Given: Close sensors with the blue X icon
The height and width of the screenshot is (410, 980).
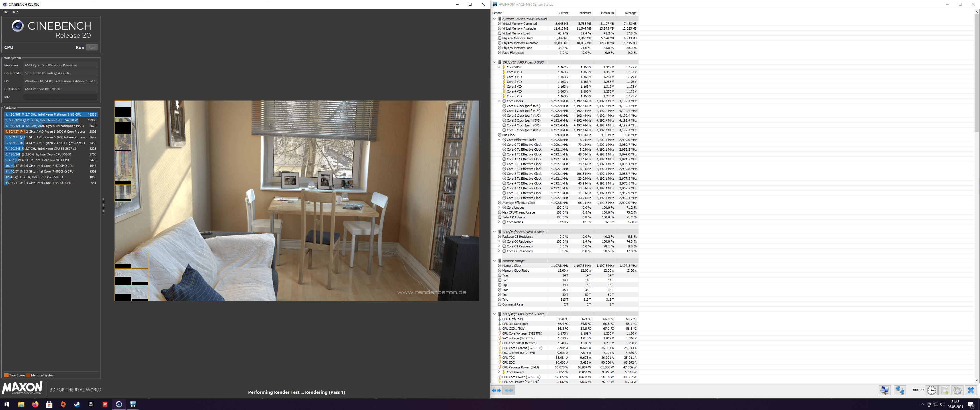Looking at the screenshot, I should pyautogui.click(x=971, y=390).
